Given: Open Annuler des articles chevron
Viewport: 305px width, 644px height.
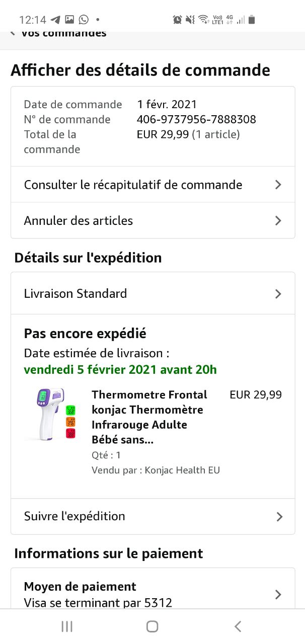Looking at the screenshot, I should point(278,220).
